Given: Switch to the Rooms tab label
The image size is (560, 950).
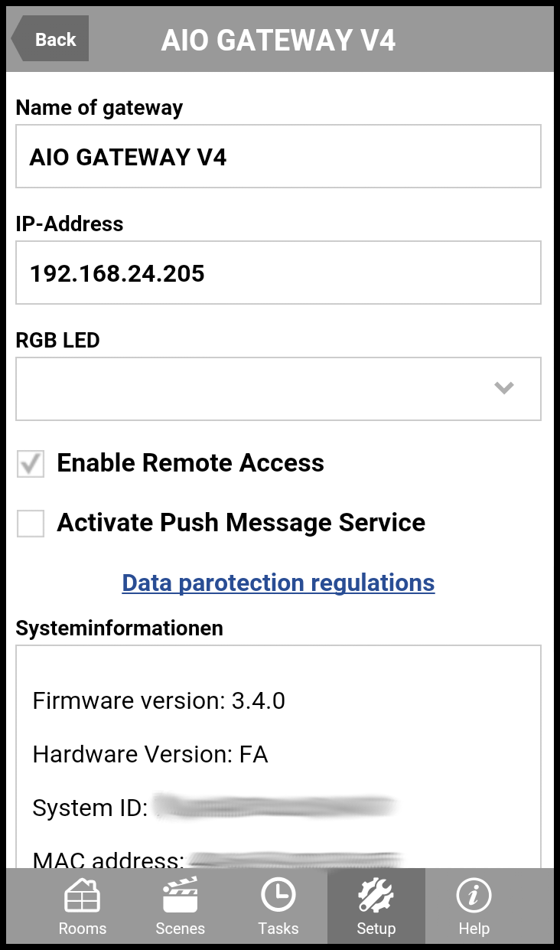Looking at the screenshot, I should pyautogui.click(x=83, y=929).
